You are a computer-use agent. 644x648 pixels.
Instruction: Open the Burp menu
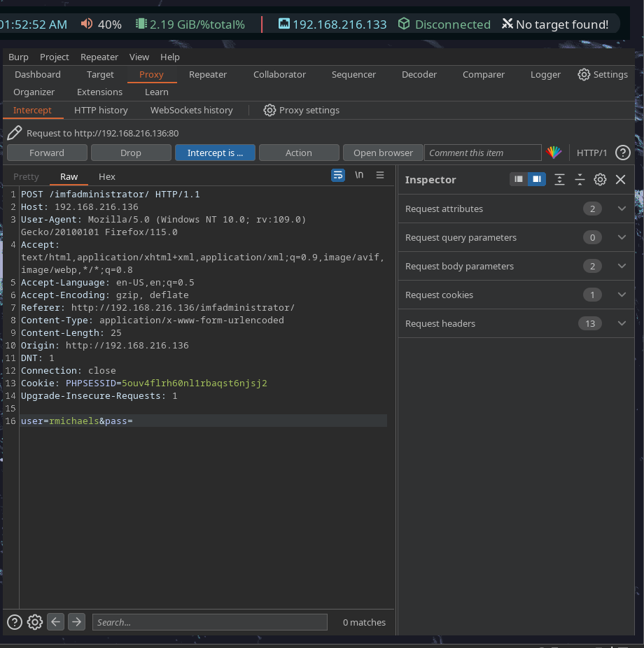click(19, 57)
